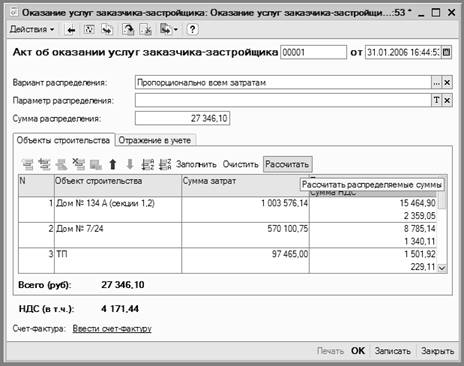Viewport: 464px width, 366px height.
Task: Close the window with the X
Action: point(451,13)
